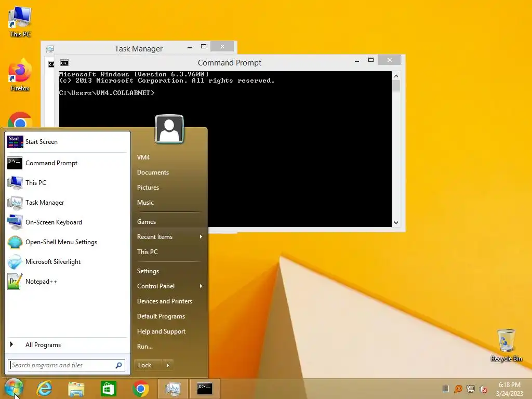Open File Explorer from taskbar
The image size is (532, 399).
pos(76,389)
